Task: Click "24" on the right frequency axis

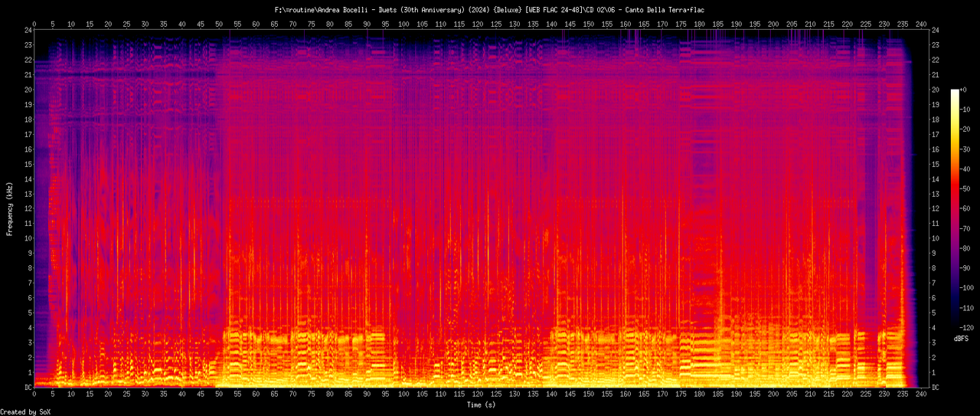Action: [x=936, y=30]
